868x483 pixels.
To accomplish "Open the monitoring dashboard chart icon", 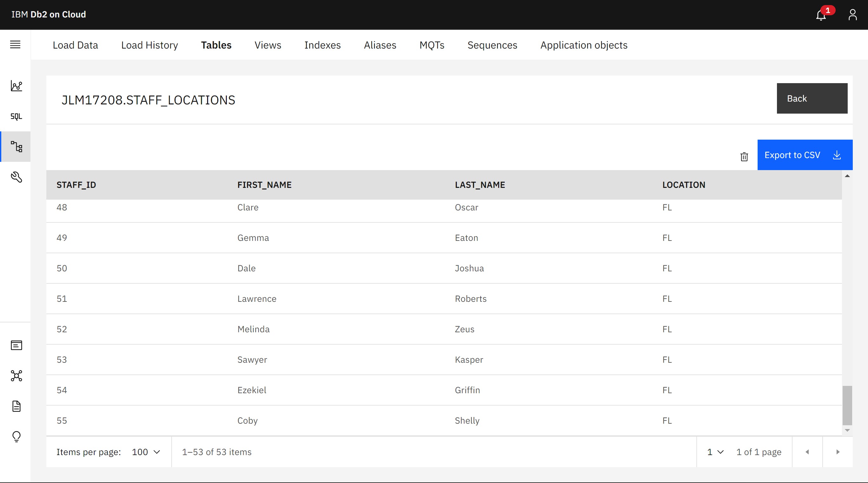I will click(x=16, y=86).
